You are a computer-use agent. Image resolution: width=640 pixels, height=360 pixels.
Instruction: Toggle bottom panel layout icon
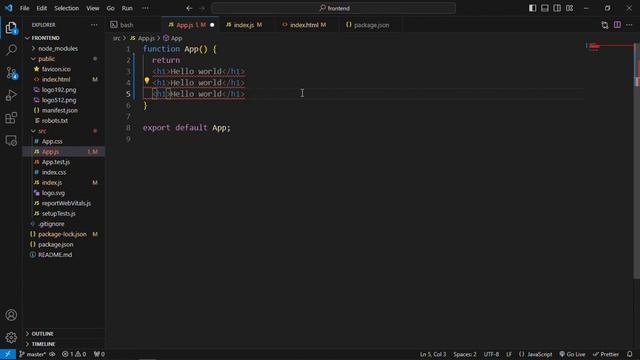544,8
